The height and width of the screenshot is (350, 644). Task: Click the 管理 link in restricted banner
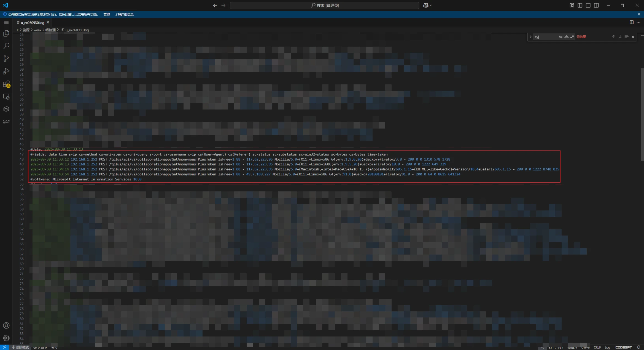point(107,14)
